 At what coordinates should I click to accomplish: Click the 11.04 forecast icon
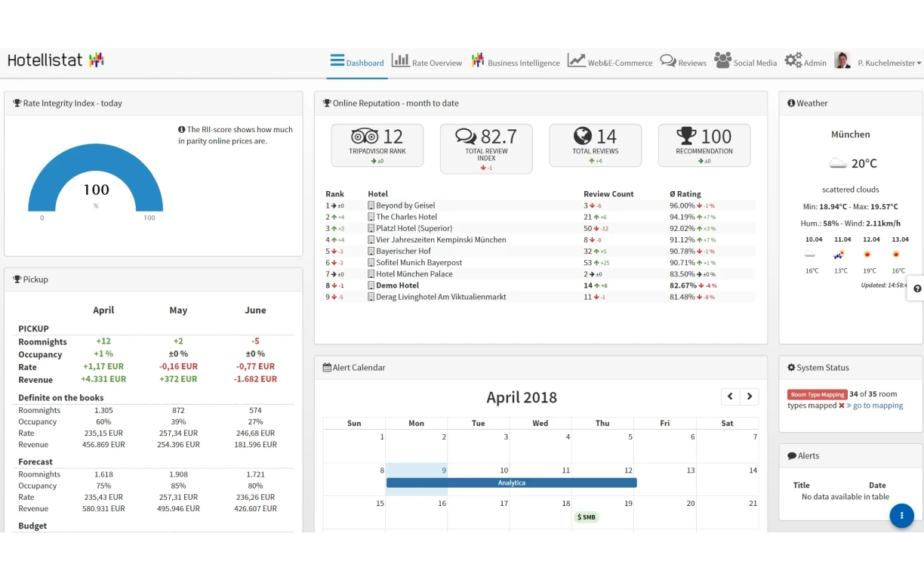click(839, 255)
